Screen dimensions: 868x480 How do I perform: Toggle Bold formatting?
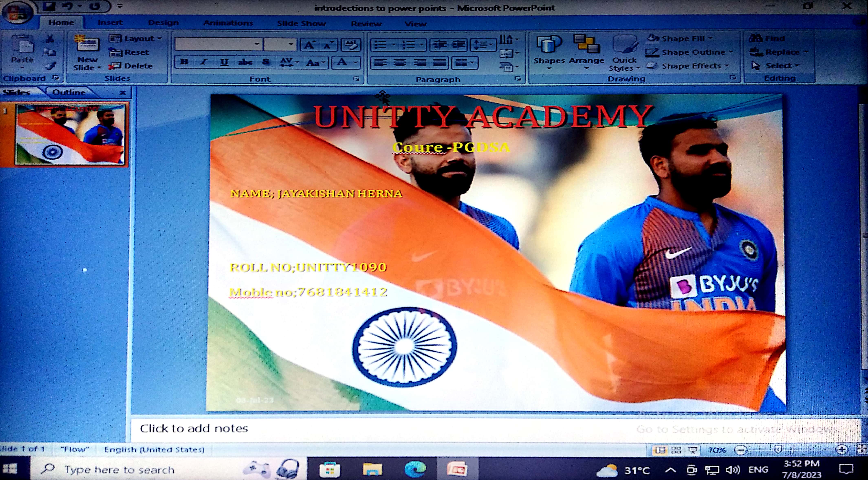184,62
